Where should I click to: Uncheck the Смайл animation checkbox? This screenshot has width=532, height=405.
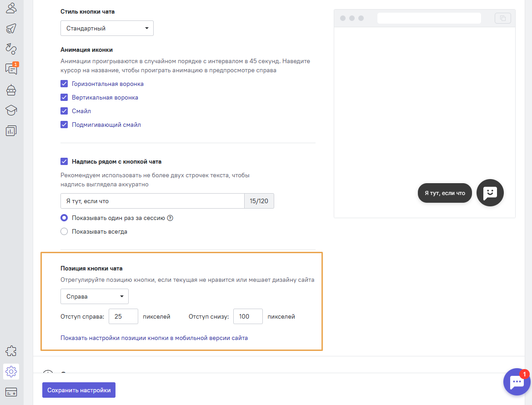(x=64, y=111)
